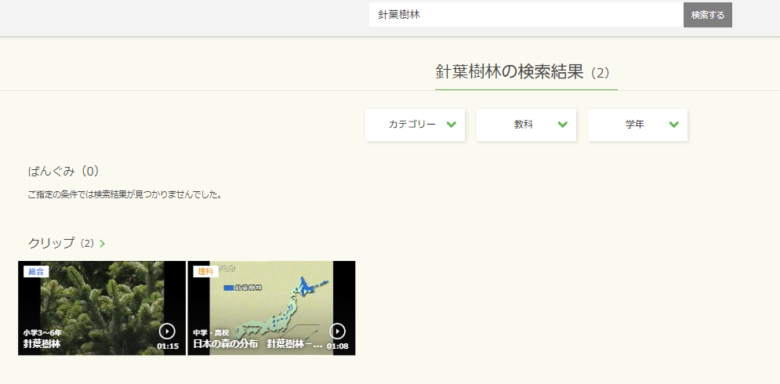
Task: Open the 学年 filter dropdown
Action: [x=638, y=125]
